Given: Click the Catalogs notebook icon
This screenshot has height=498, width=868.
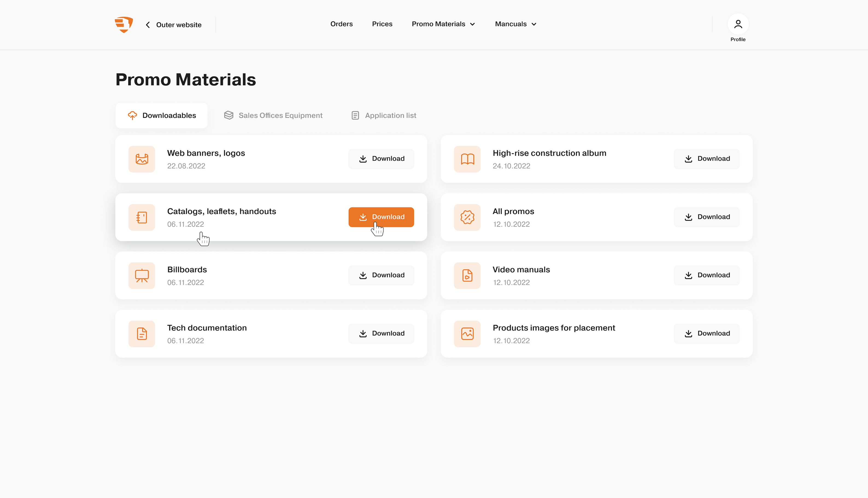Looking at the screenshot, I should click(142, 217).
